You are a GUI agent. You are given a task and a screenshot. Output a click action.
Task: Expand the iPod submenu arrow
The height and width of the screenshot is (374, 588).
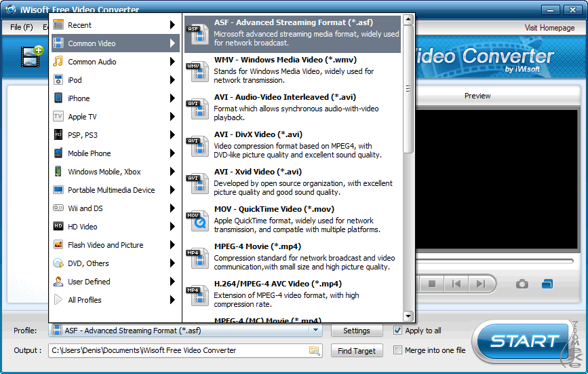172,79
